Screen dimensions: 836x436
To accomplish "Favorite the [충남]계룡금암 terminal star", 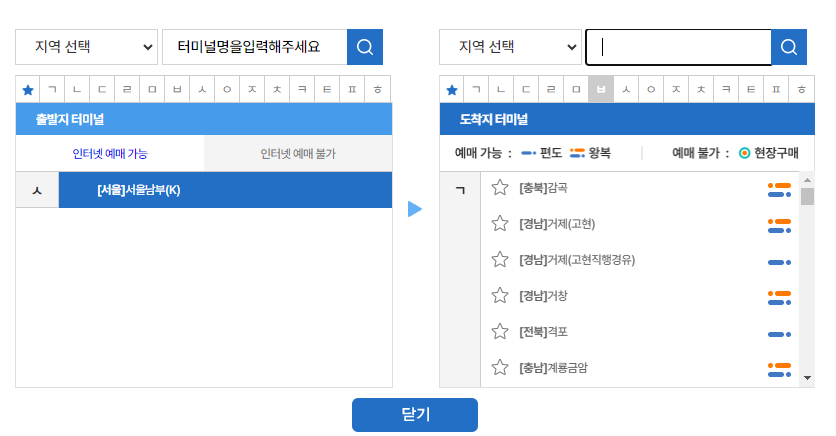I will 500,367.
